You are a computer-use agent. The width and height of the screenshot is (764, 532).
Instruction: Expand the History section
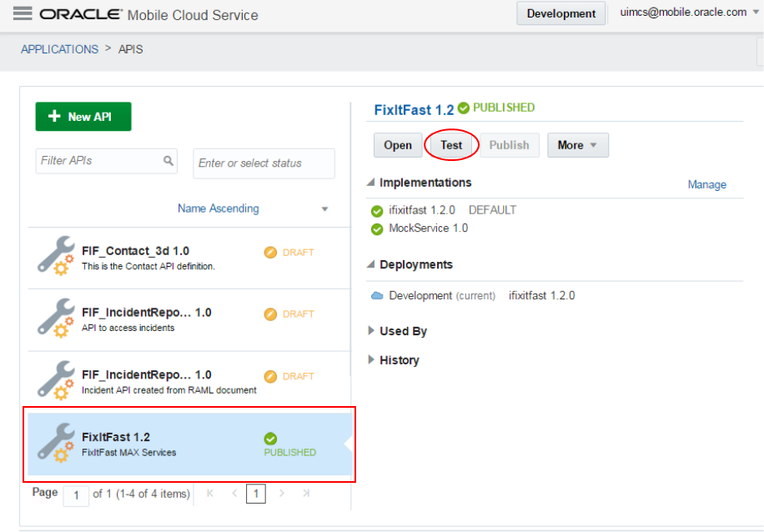371,360
